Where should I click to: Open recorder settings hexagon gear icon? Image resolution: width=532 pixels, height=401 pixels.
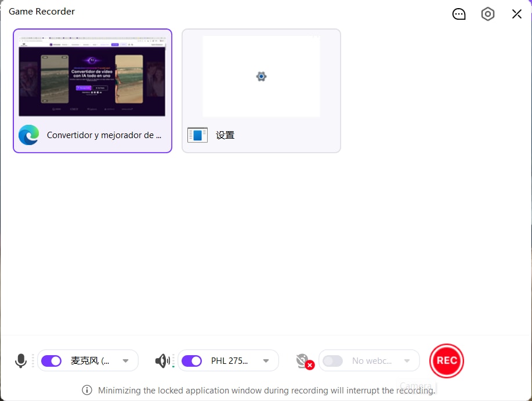(x=487, y=14)
